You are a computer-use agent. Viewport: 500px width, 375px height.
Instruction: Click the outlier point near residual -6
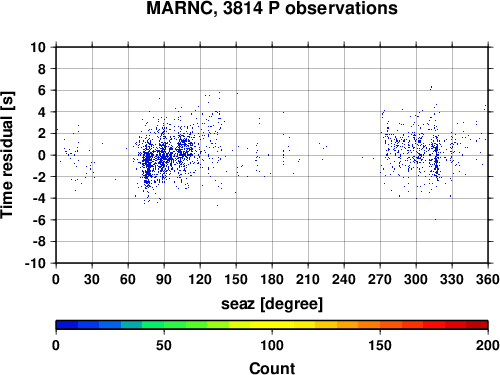tap(435, 219)
